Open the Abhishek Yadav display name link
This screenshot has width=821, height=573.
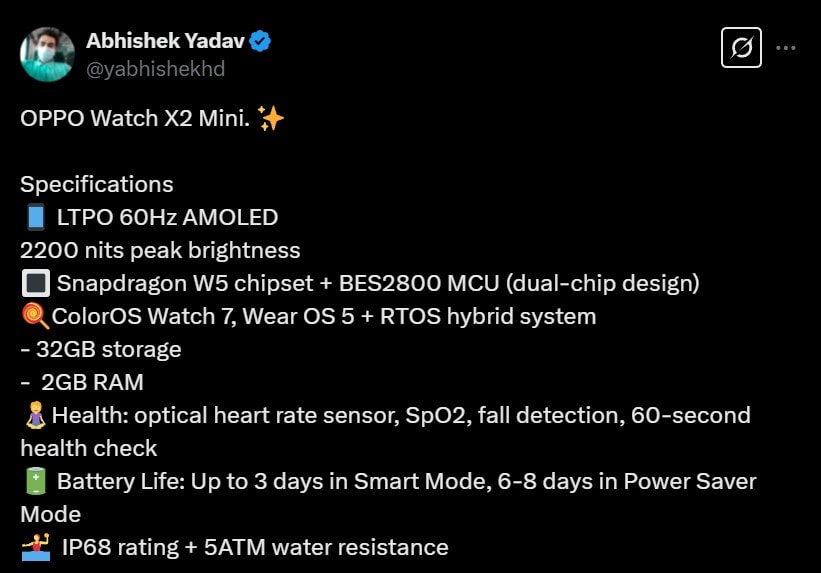[x=167, y=41]
